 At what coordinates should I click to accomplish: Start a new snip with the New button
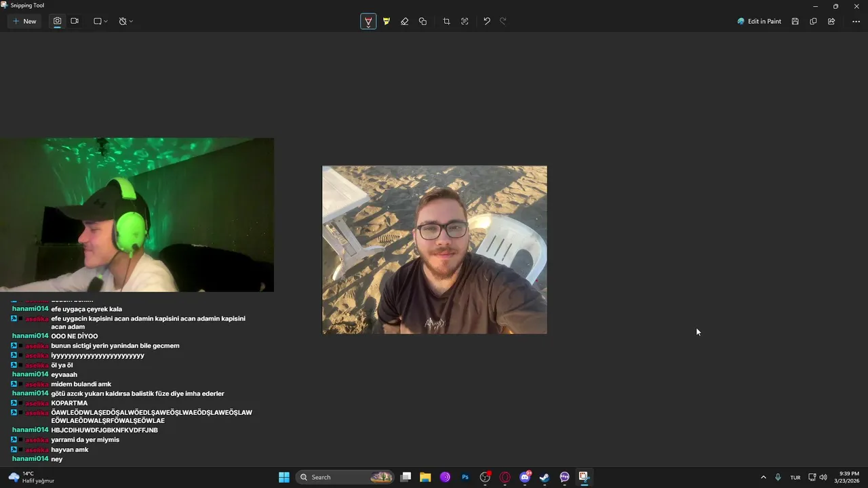(x=24, y=21)
